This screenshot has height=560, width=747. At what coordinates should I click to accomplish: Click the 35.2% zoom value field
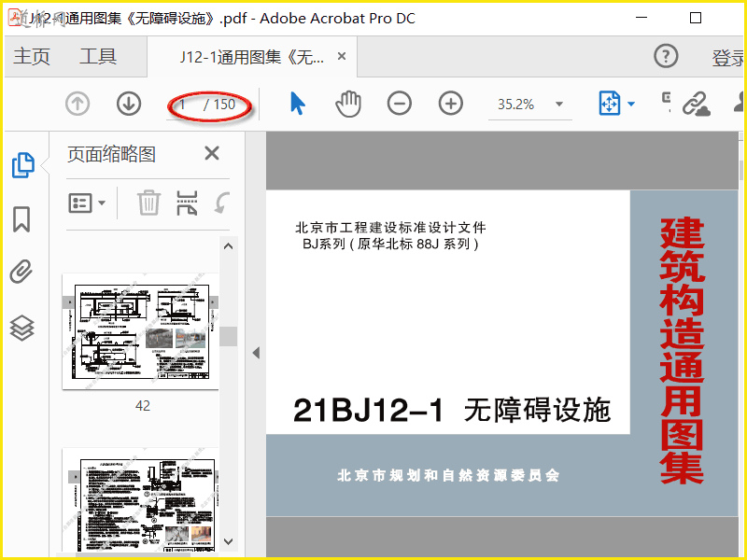pyautogui.click(x=516, y=105)
